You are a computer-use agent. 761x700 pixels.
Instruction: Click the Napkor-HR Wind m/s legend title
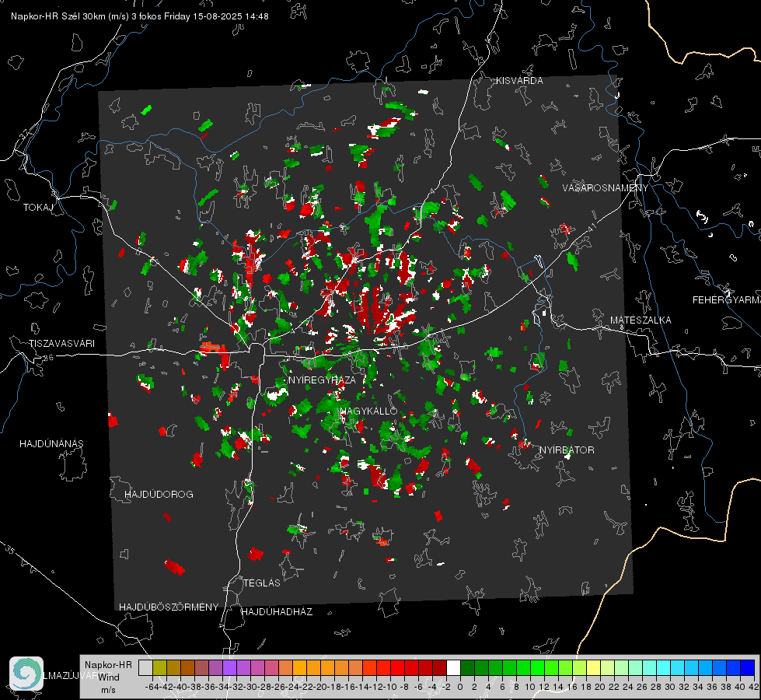pyautogui.click(x=108, y=677)
